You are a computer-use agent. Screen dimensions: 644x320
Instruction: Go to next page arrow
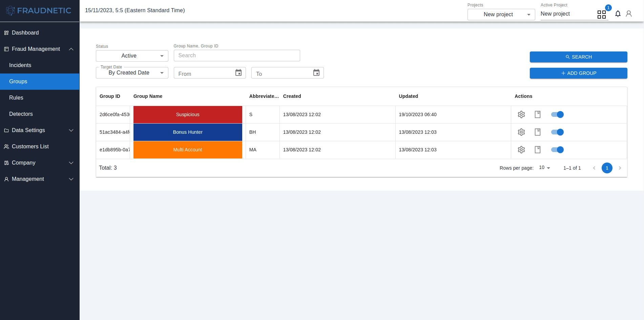click(x=620, y=168)
